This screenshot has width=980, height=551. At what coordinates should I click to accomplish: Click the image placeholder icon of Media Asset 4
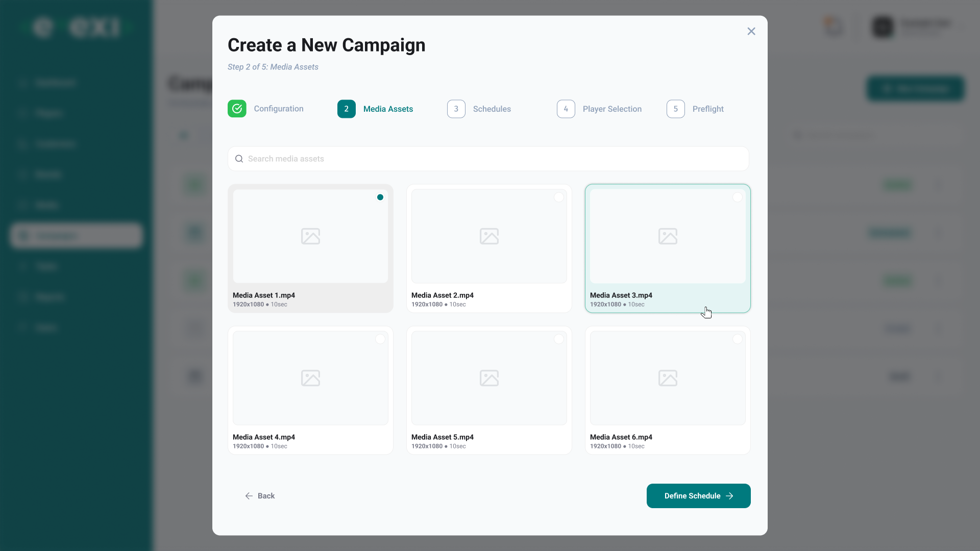click(310, 378)
